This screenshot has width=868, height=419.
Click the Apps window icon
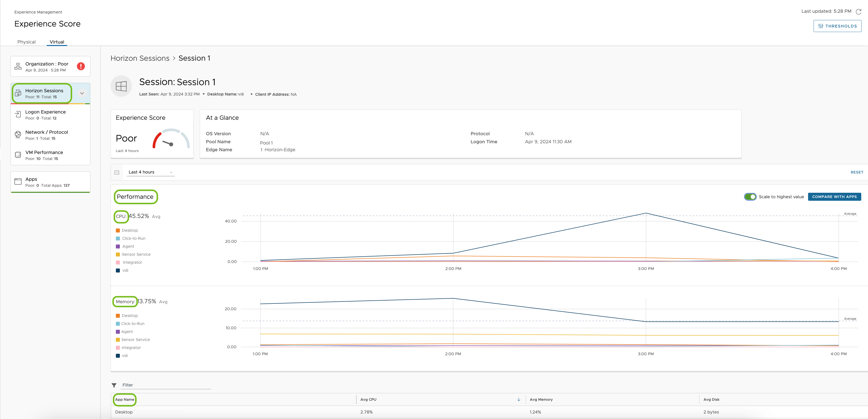18,181
